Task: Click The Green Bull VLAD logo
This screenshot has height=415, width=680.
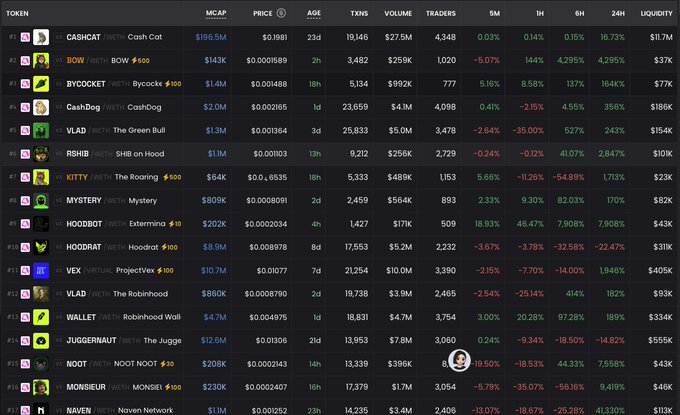Action: (x=41, y=131)
